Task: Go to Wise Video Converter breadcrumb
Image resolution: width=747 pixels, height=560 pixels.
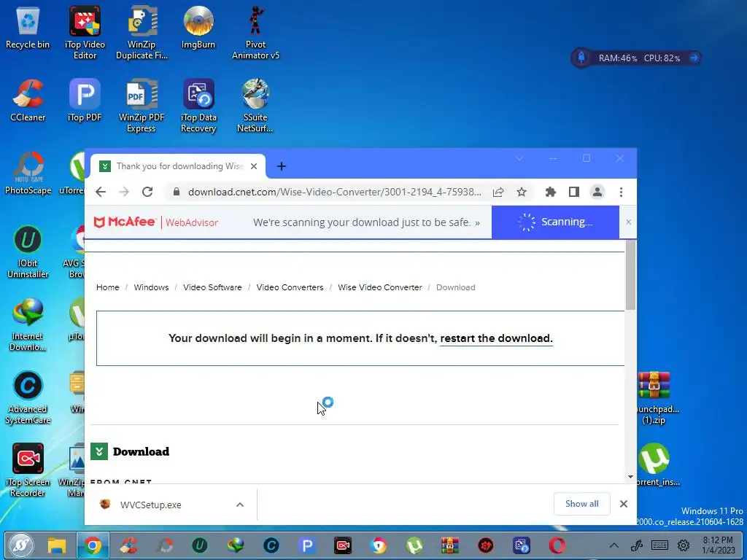Action: coord(379,287)
